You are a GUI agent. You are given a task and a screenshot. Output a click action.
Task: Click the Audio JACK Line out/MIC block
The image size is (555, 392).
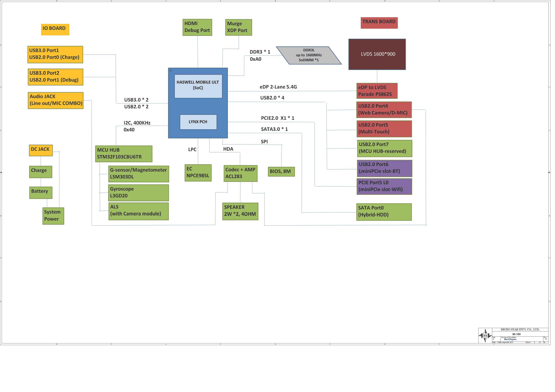(56, 100)
